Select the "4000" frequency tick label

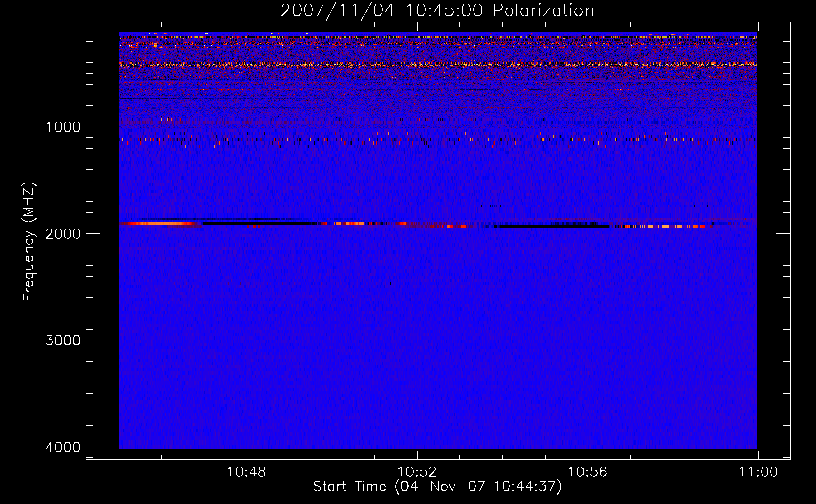[63, 447]
